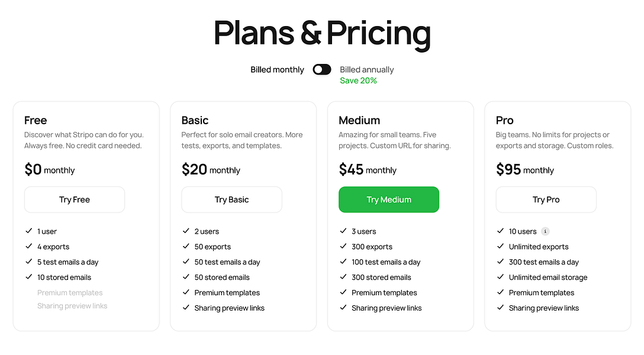
Task: Click the checkmark beside 300 stored emails
Action: (343, 277)
